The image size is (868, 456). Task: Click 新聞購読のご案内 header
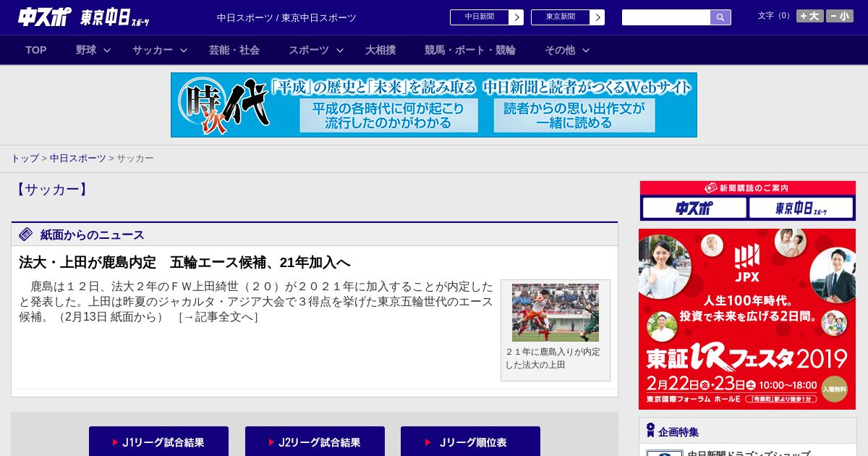coord(747,188)
